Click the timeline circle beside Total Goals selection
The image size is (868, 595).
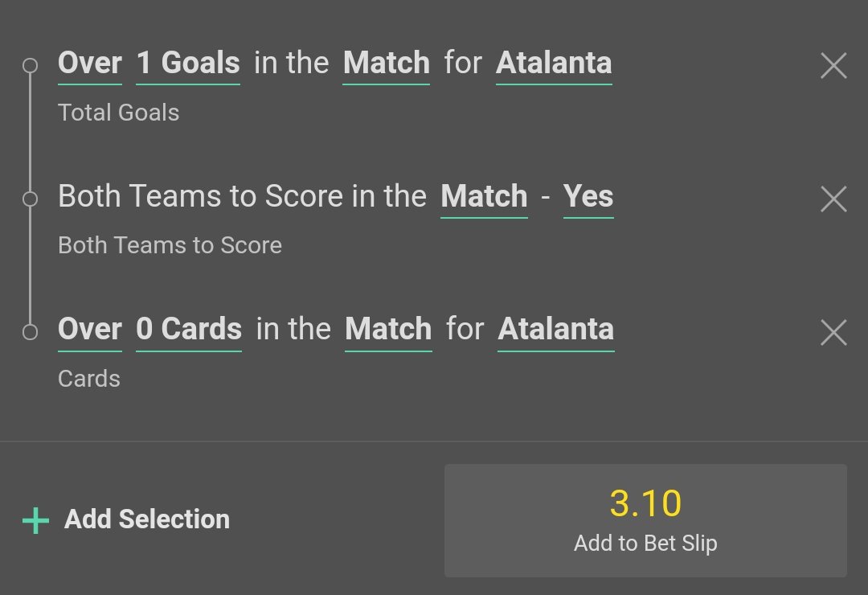tap(31, 66)
